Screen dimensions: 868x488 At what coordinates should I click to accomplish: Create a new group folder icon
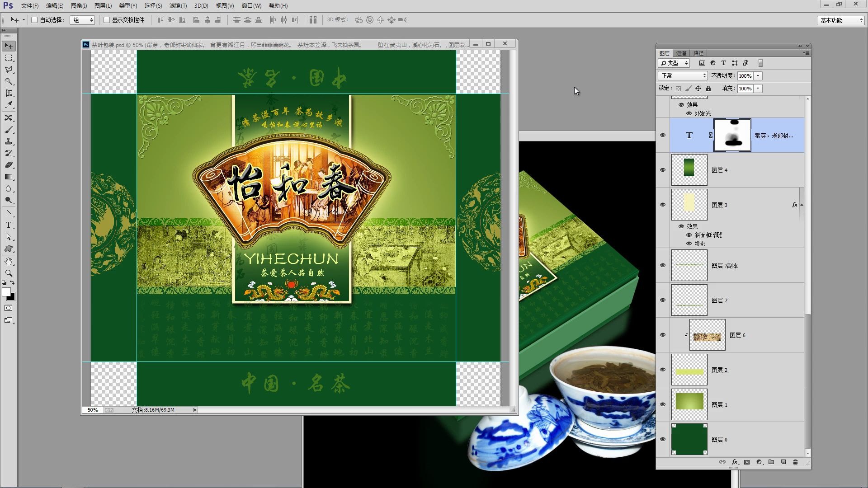(x=771, y=462)
